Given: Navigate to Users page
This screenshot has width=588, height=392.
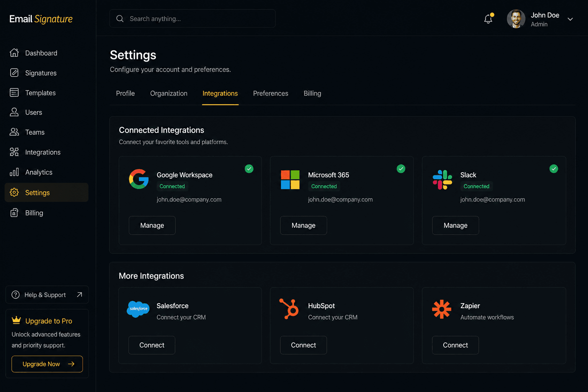Looking at the screenshot, I should click(46, 112).
